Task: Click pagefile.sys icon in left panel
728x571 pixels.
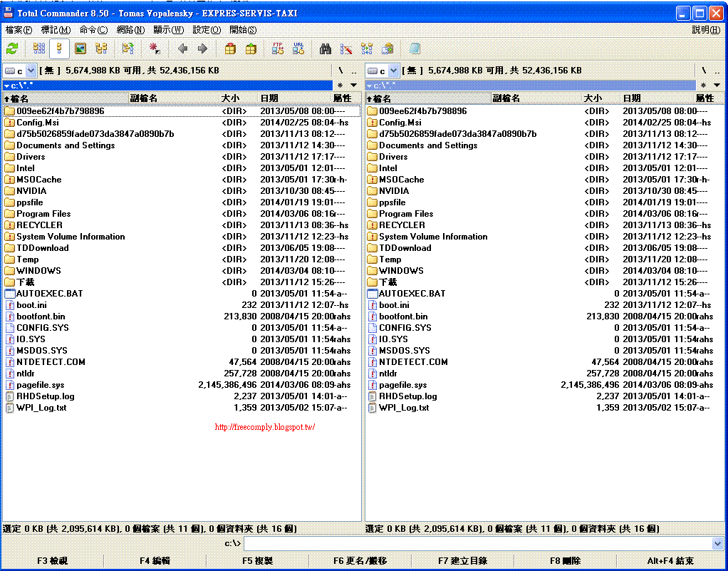Action: [x=9, y=385]
